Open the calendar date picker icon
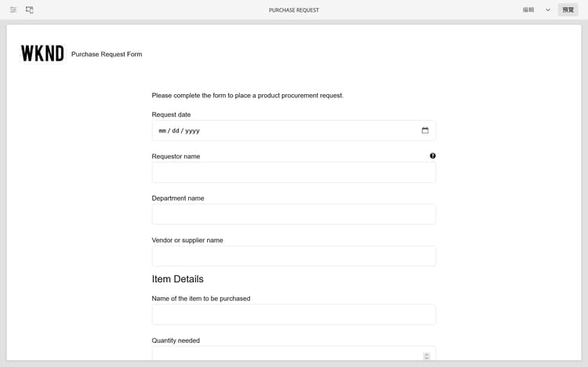Screen dimensions: 588x367 (425, 130)
